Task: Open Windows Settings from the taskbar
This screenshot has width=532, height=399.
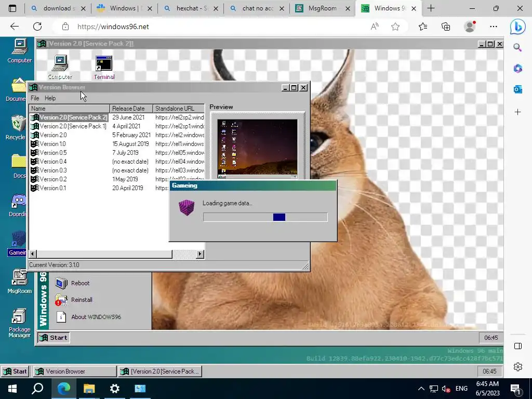Action: (115, 389)
